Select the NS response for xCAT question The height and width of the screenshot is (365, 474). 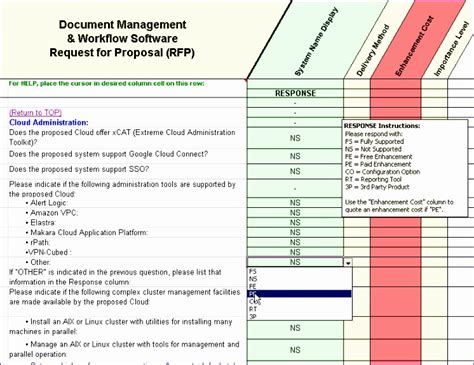295,138
